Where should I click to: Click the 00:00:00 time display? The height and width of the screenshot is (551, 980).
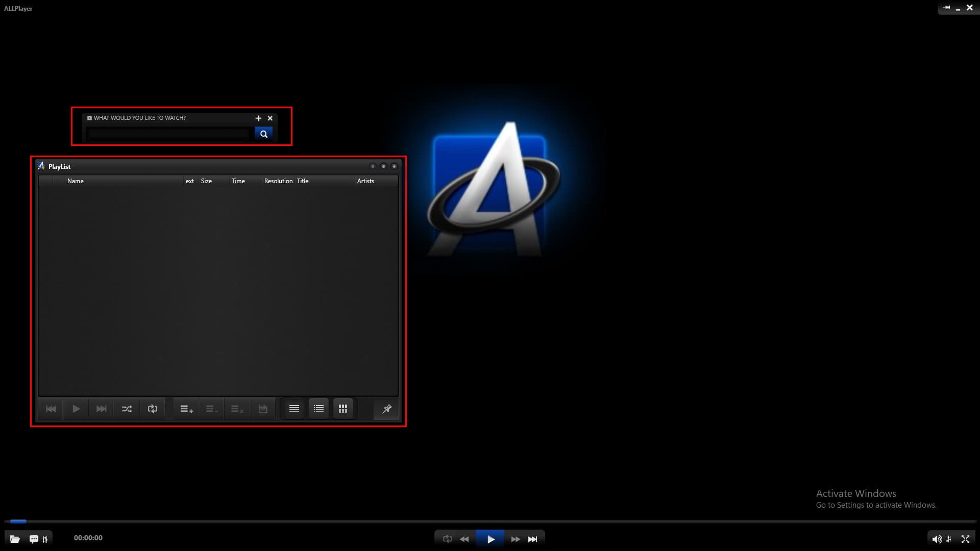(88, 538)
